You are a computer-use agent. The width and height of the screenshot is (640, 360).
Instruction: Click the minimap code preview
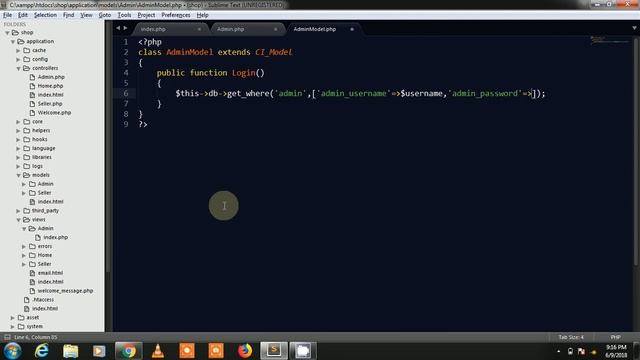tap(610, 40)
